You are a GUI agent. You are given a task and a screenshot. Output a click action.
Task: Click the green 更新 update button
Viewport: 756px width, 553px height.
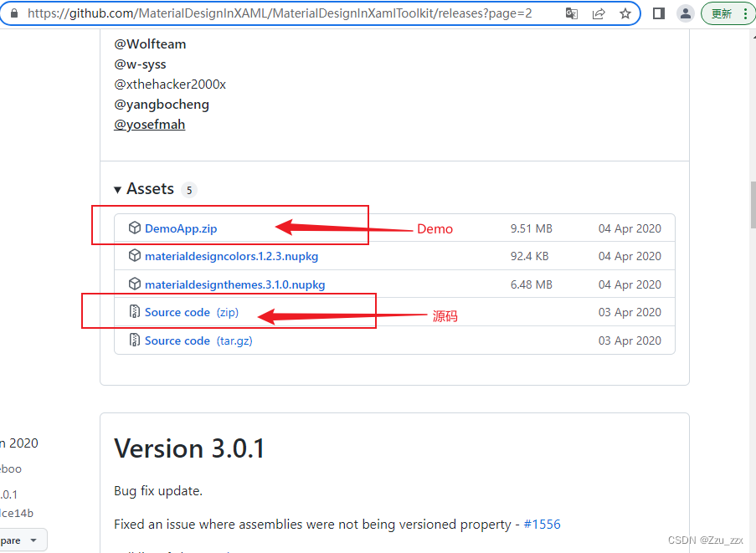[722, 13]
